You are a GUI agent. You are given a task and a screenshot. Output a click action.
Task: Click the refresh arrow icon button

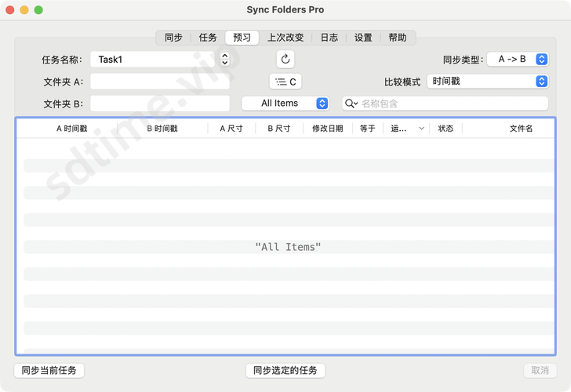285,59
